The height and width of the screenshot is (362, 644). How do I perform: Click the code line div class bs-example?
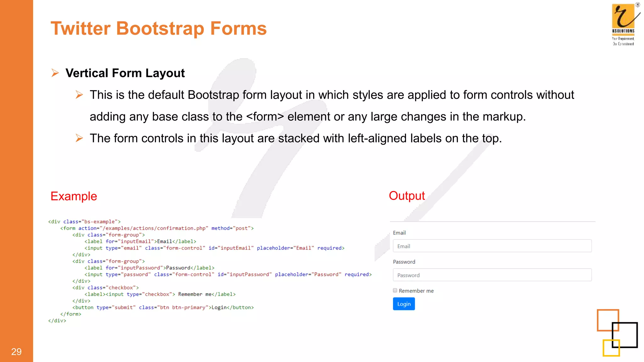84,222
